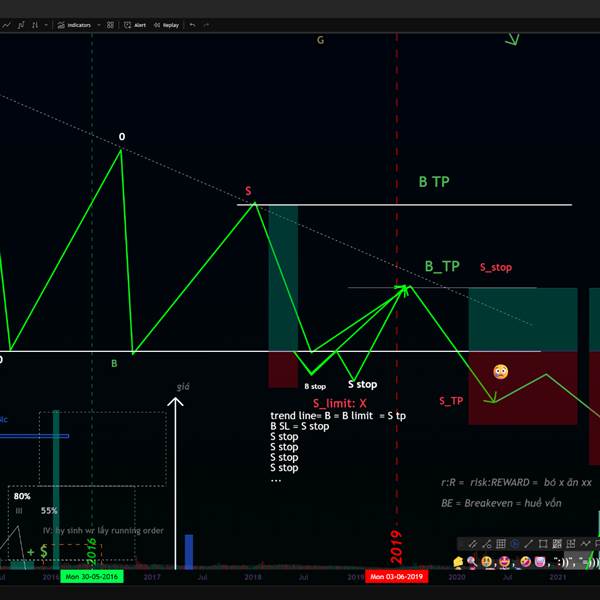Open indicator templates grid icon
This screenshot has height=600, width=600.
point(110,25)
